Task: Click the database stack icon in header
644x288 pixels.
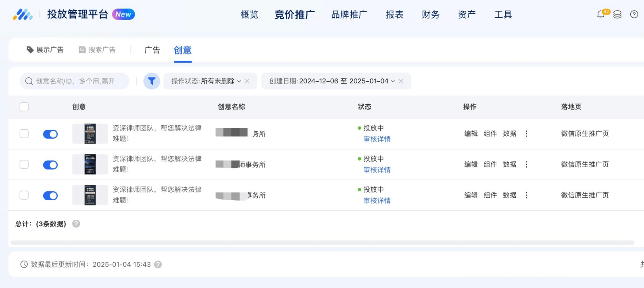Action: coord(617,15)
